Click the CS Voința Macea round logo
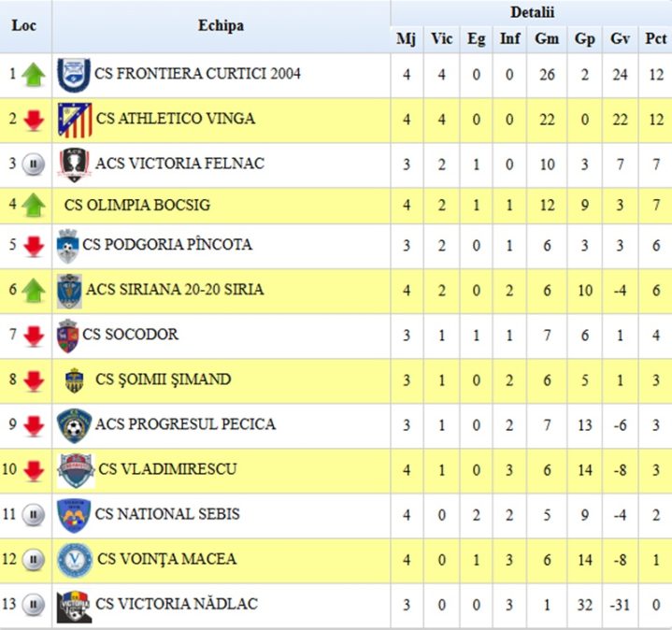672x630 pixels. pyautogui.click(x=75, y=561)
